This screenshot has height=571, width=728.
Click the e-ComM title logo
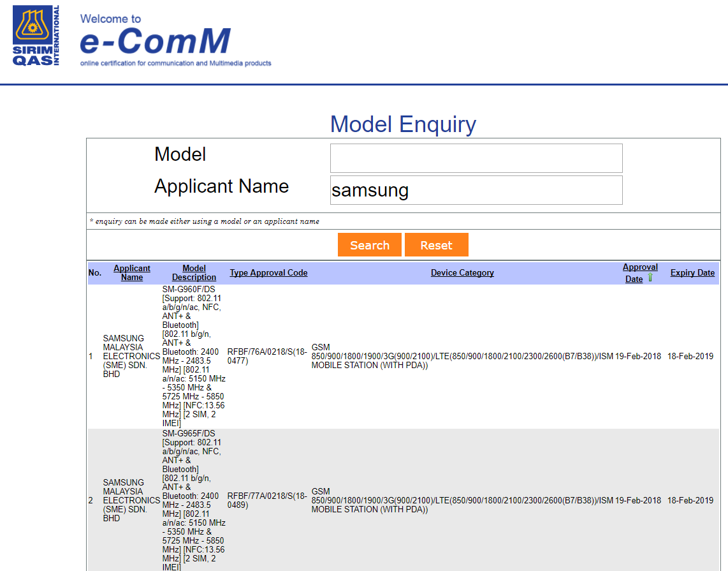155,42
